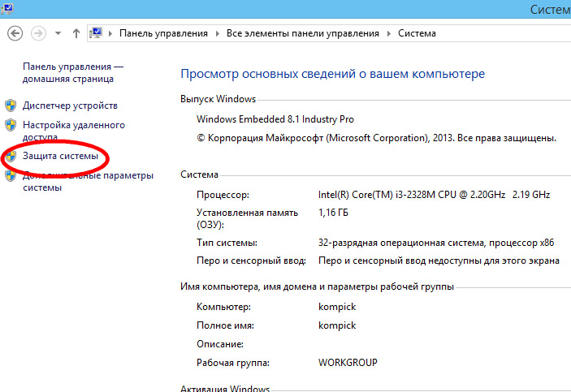Screen dimensions: 571x392
Task: Open the recent locations dropdown arrow
Action: tap(58, 33)
